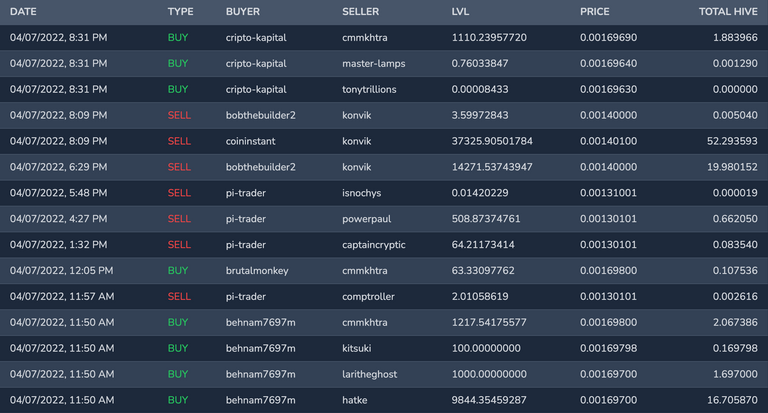Click date 04/07/2022, 11:57 AM

click(62, 297)
